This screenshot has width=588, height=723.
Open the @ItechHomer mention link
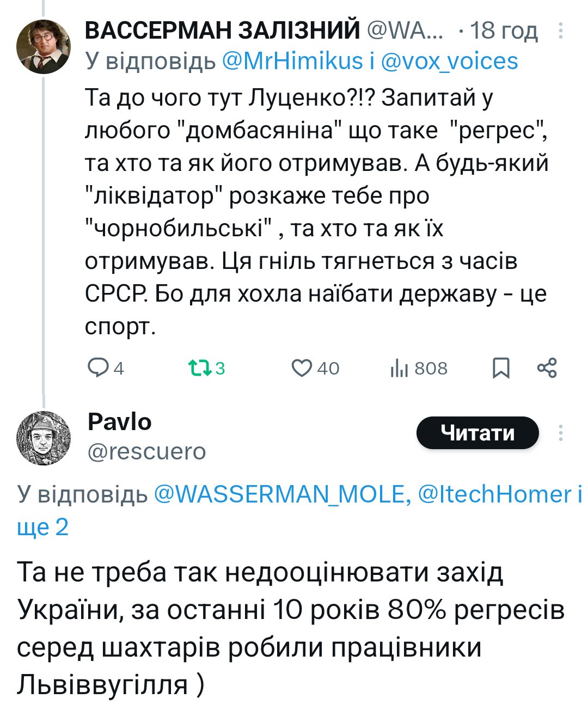pos(494,494)
